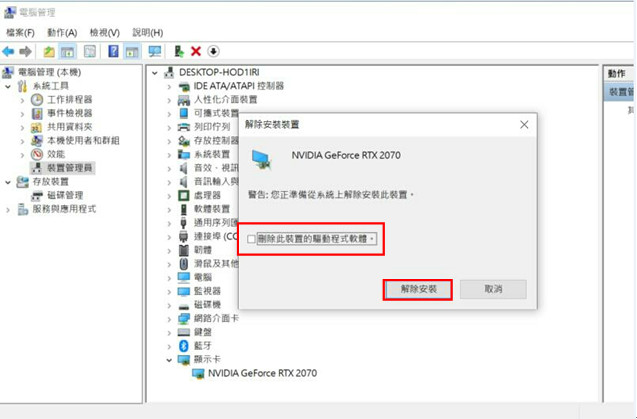
Task: Click the Forward arrow toolbar icon
Action: pyautogui.click(x=25, y=51)
